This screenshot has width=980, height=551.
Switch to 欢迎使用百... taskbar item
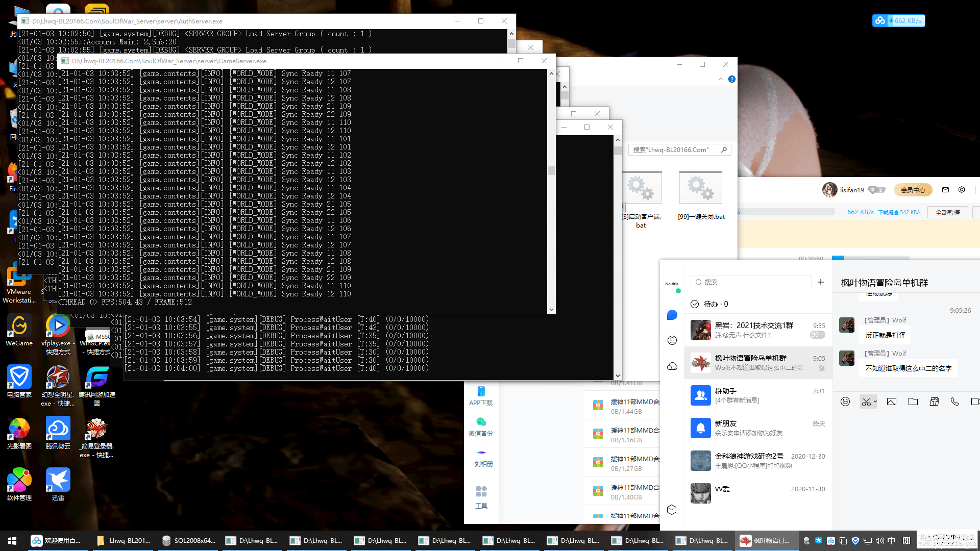tap(57, 541)
